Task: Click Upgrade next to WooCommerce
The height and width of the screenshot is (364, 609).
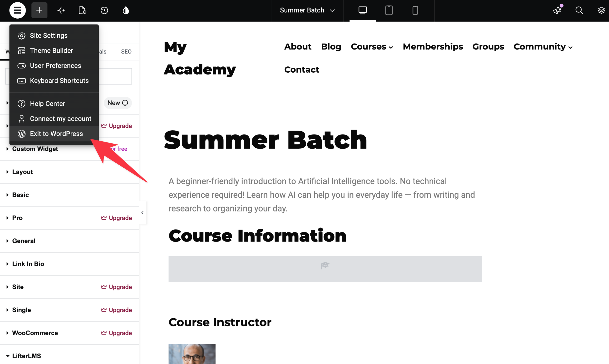Action: pyautogui.click(x=117, y=333)
